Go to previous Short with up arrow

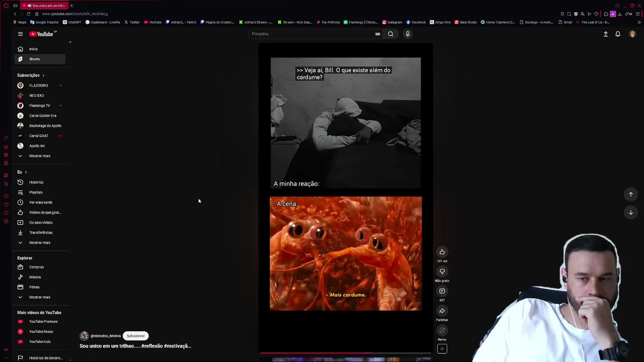click(x=631, y=194)
